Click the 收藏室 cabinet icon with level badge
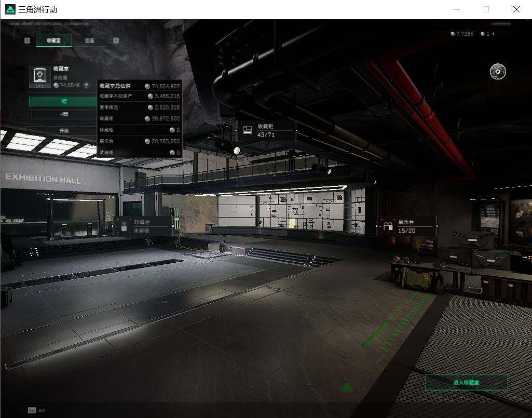This screenshot has height=418, width=532. (x=39, y=77)
